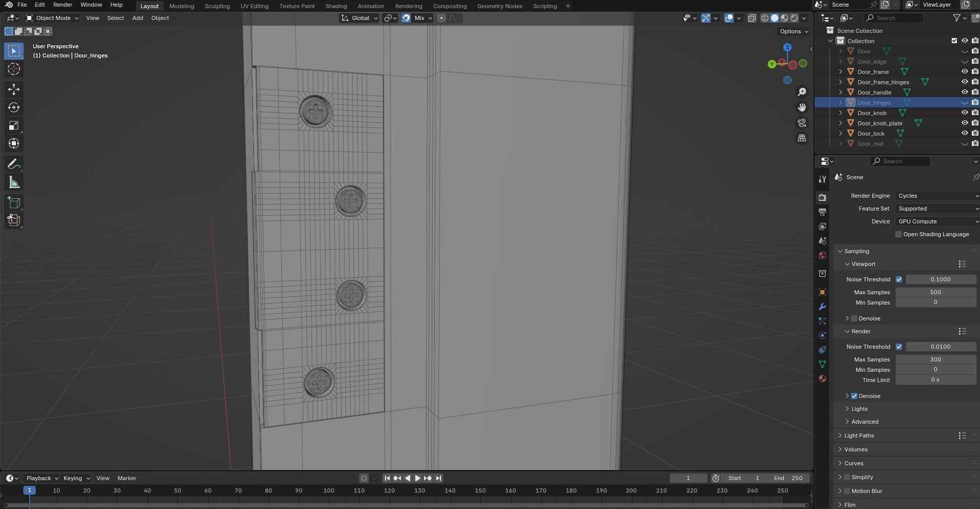This screenshot has height=509, width=980.
Task: Switch to rendered viewport shading
Action: point(794,18)
